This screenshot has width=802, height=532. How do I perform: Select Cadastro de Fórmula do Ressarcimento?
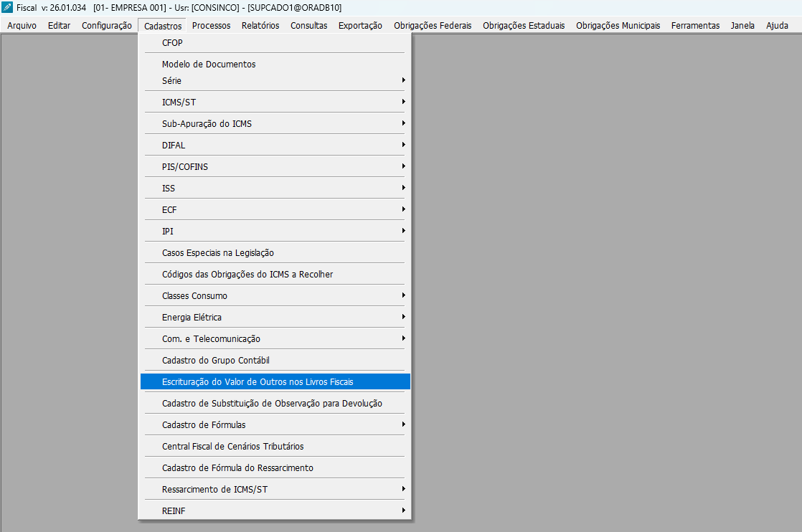(275, 467)
